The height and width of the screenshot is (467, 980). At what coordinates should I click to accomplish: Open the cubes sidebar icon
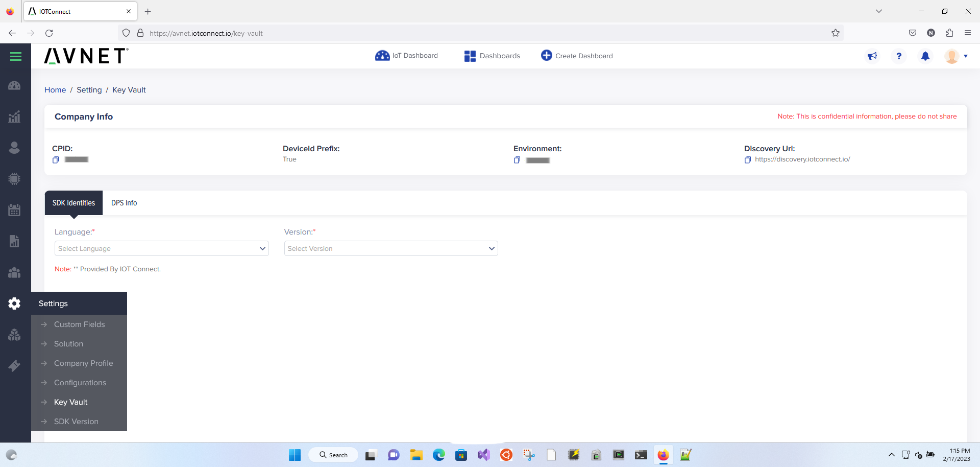pyautogui.click(x=14, y=335)
